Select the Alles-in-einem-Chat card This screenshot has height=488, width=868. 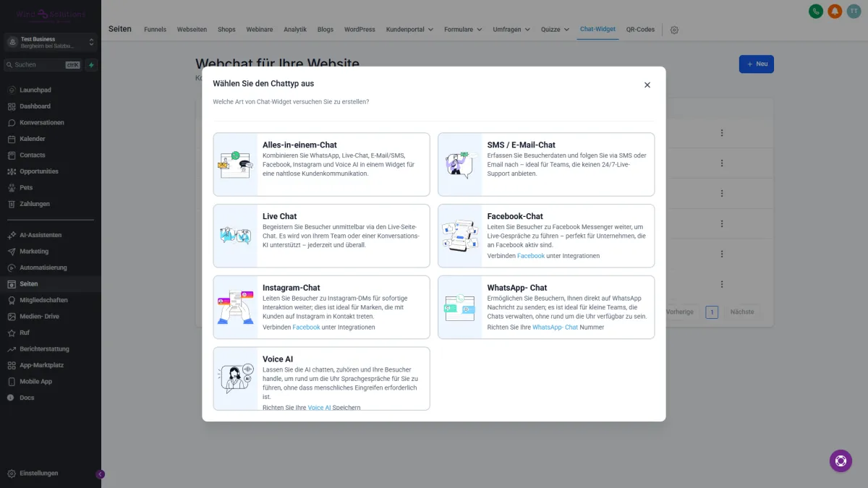coord(322,164)
